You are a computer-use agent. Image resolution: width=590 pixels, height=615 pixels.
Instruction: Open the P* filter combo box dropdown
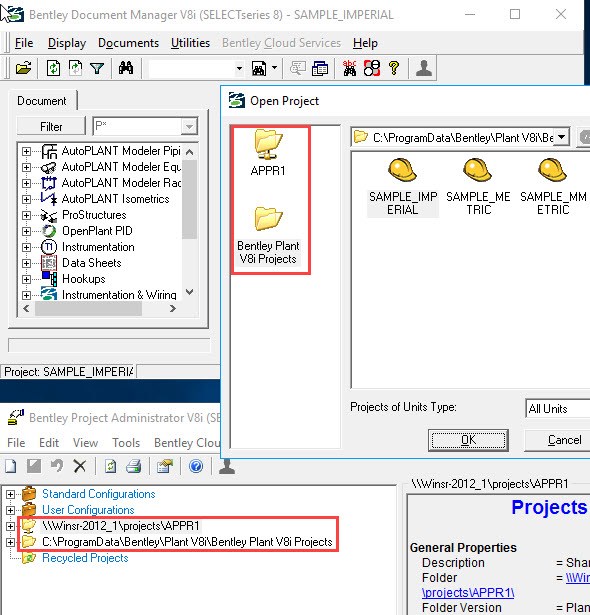(x=189, y=126)
